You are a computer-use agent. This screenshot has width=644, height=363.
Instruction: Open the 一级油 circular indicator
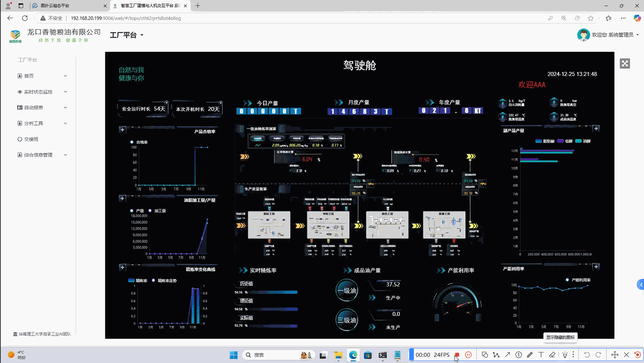pos(347,290)
